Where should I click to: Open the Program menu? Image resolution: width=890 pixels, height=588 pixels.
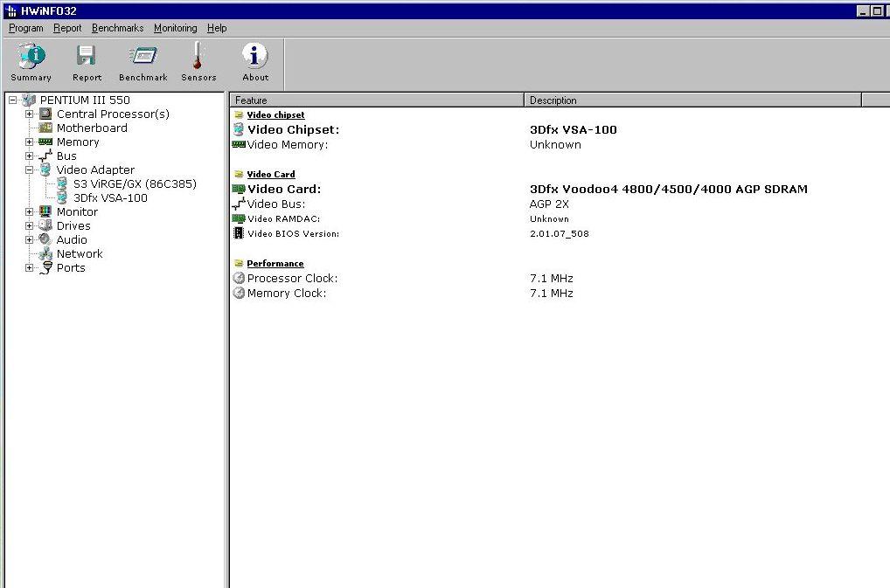25,28
